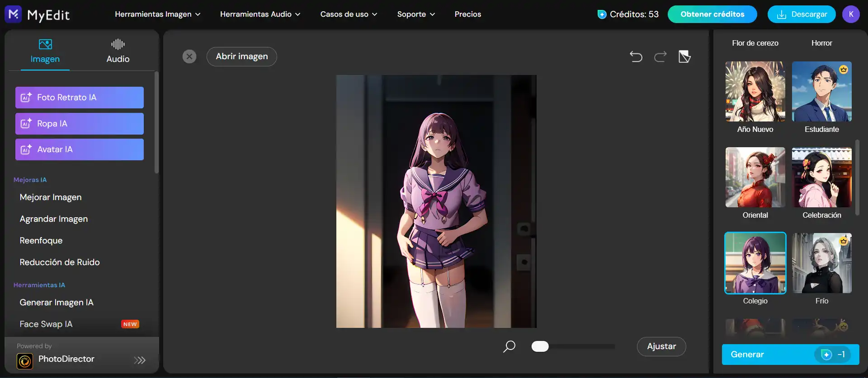This screenshot has width=868, height=378.
Task: Expand Casos de uso menu
Action: (x=349, y=14)
